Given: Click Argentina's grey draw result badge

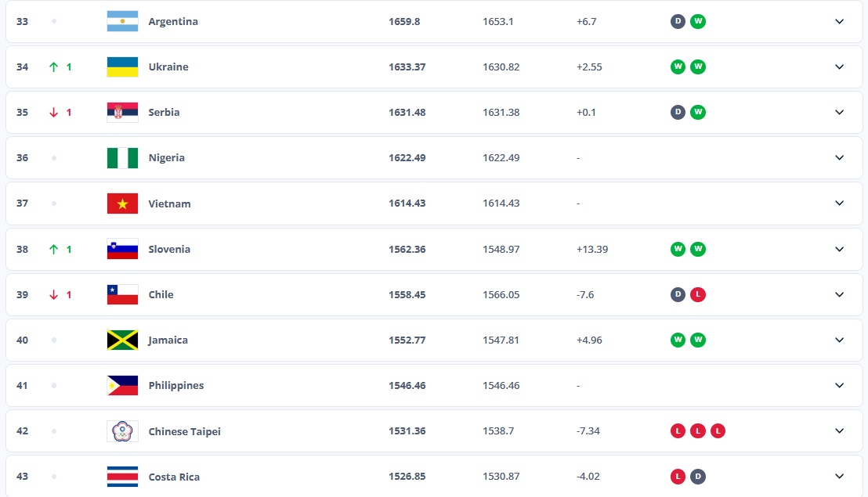Looking at the screenshot, I should [678, 21].
